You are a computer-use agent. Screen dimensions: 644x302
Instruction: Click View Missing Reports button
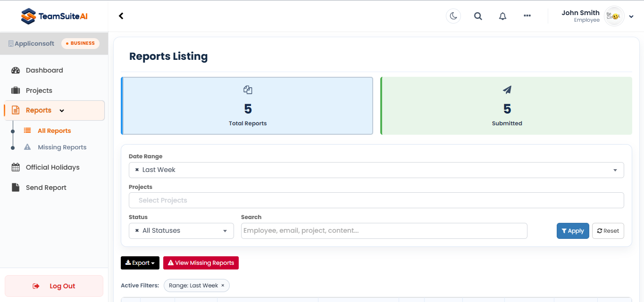pyautogui.click(x=201, y=263)
